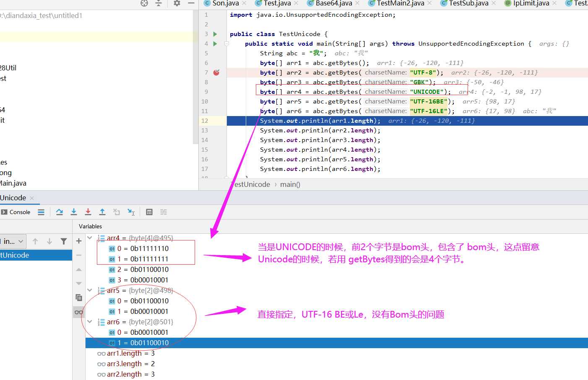Click the editor vertical scrollbar by the gutter

tap(195, 78)
